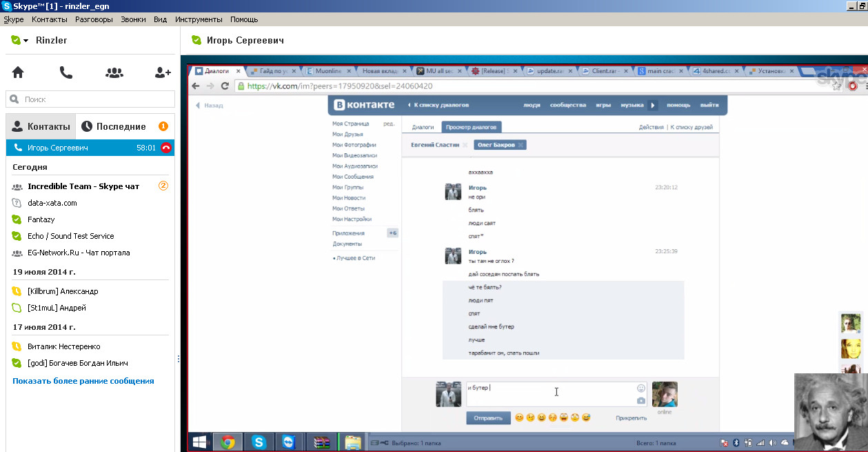Click the ВКонтакте logo
This screenshot has height=452, width=868.
tap(364, 105)
